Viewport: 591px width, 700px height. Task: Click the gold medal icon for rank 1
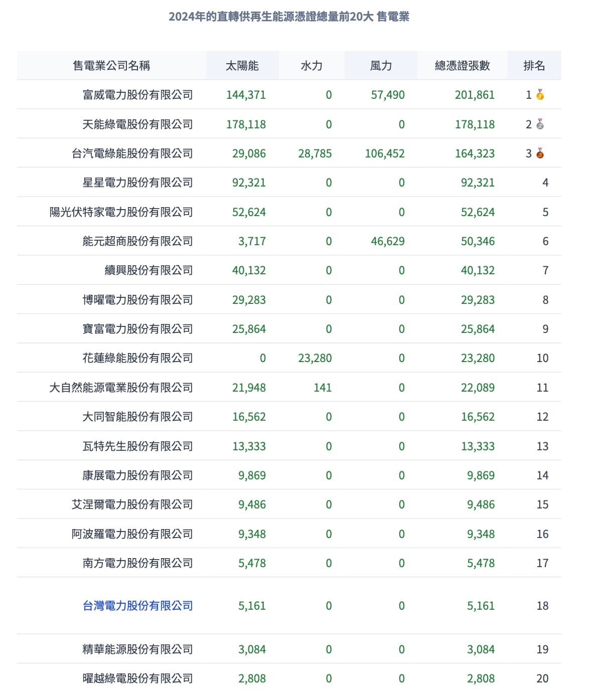[540, 95]
